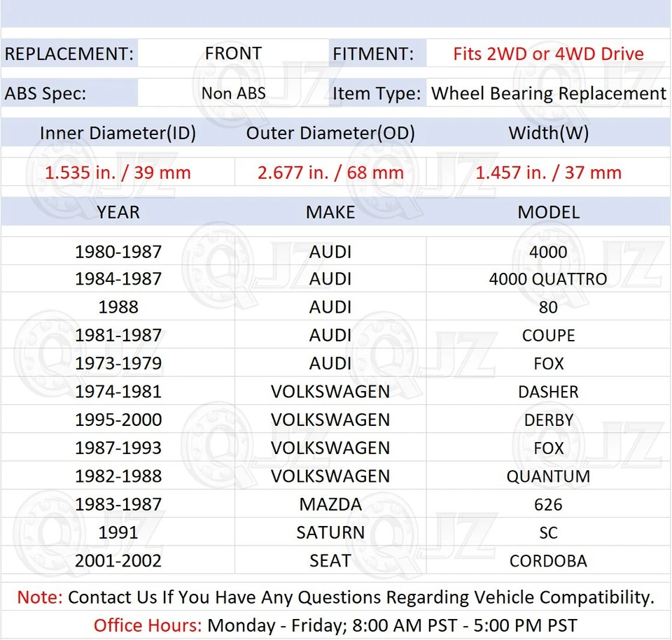Click 'Wheel Bearing Replacement' item type
Viewport: 672px width, 640px height.
548,93
